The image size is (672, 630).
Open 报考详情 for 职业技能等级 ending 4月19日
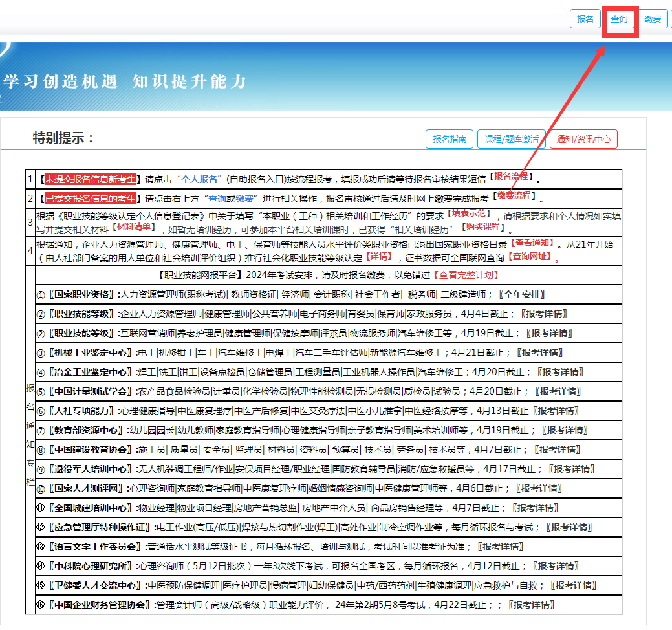point(549,333)
